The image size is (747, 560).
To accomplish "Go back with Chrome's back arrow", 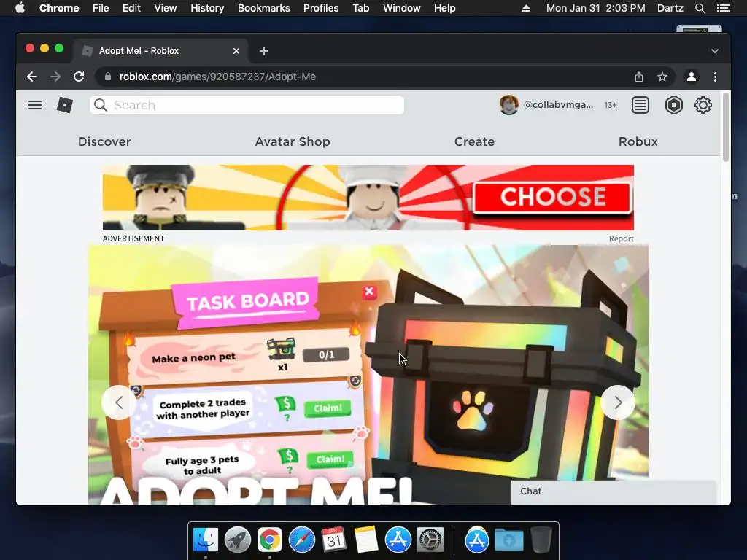I will [x=32, y=77].
